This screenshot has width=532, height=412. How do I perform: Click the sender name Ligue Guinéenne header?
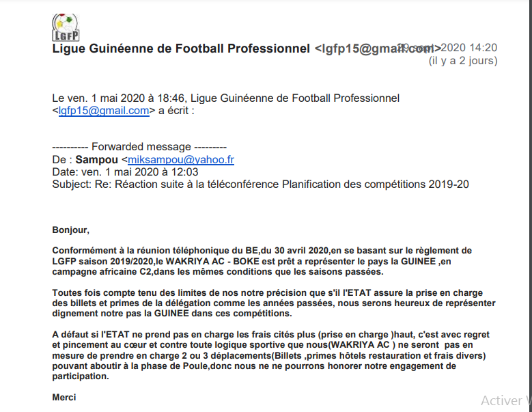[181, 49]
